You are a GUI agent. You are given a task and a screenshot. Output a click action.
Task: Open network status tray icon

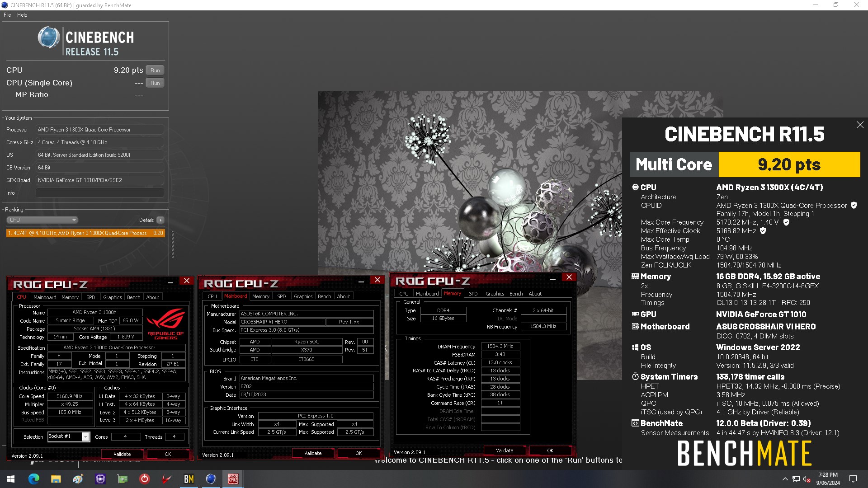pos(796,479)
